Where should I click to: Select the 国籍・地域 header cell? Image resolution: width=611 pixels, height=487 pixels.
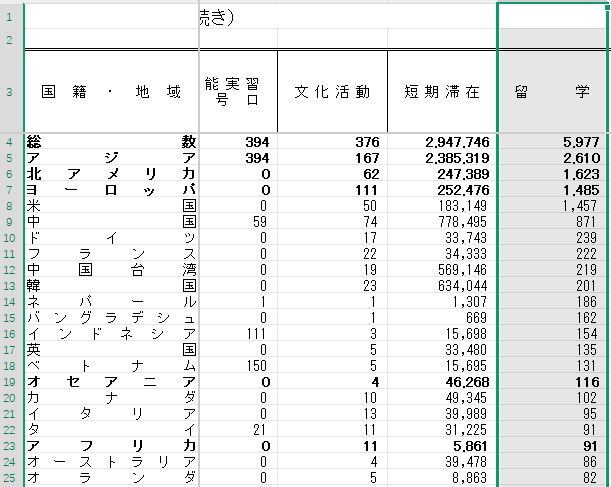pyautogui.click(x=111, y=91)
